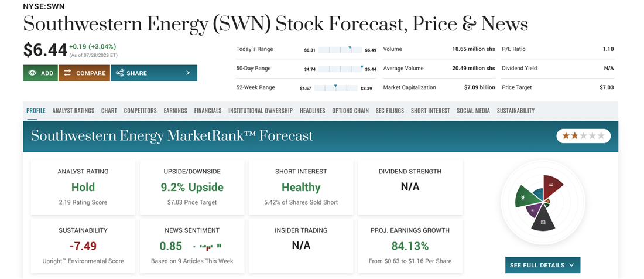The image size is (644, 279).
Task: Click the compare arrows icon
Action: tap(67, 73)
